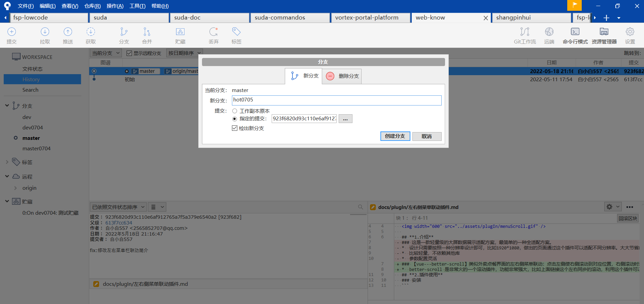
Task: Open diff settings gear menu
Action: (x=613, y=207)
